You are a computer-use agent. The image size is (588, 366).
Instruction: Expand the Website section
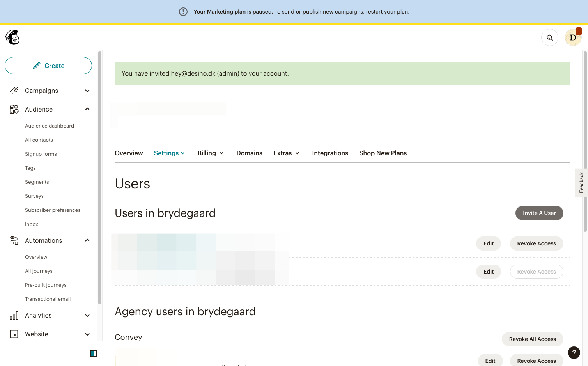tap(87, 334)
